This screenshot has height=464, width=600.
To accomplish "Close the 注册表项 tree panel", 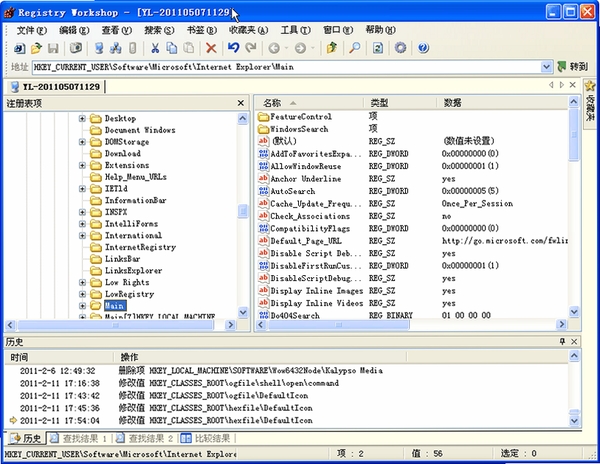I will click(x=241, y=103).
